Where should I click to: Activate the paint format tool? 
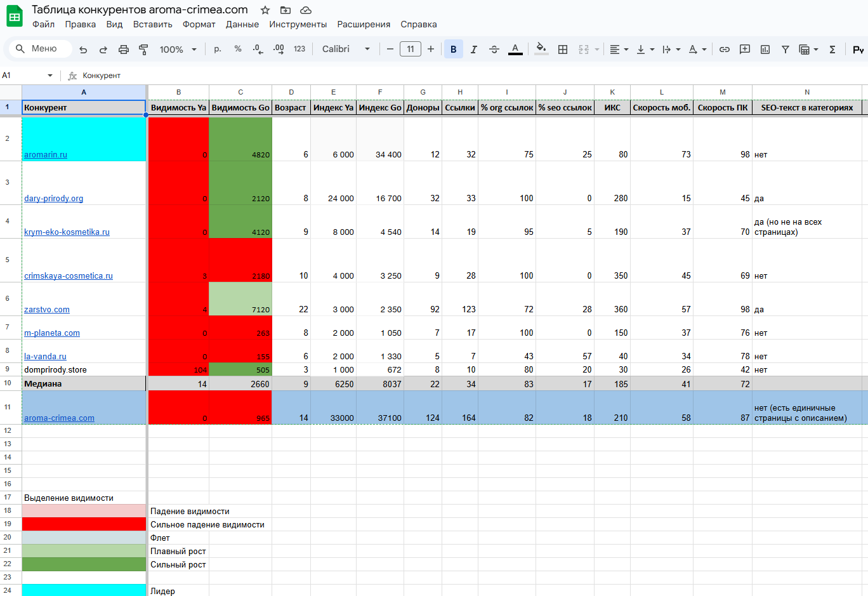click(143, 50)
